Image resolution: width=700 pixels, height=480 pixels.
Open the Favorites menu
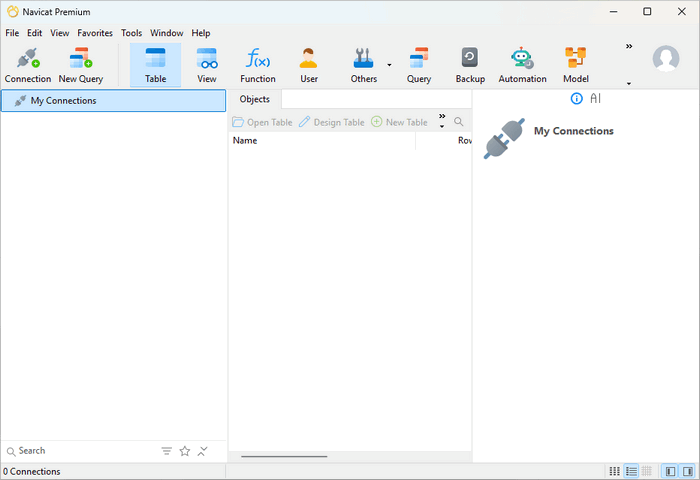95,33
